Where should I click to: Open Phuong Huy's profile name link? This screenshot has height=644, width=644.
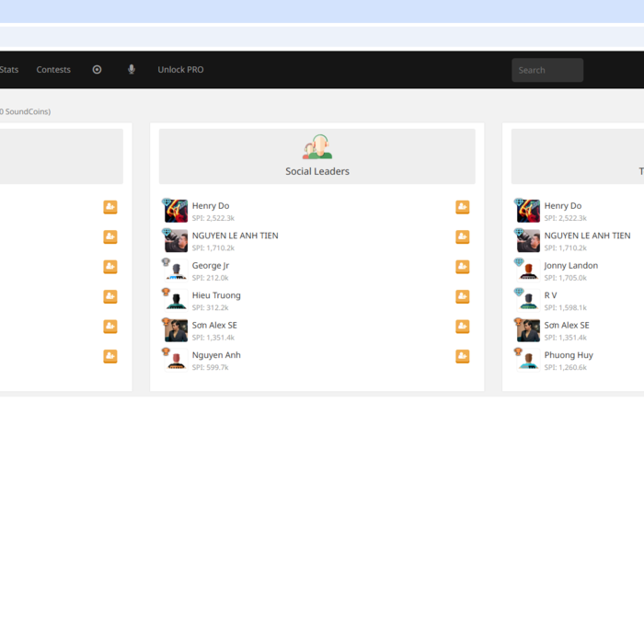point(569,355)
